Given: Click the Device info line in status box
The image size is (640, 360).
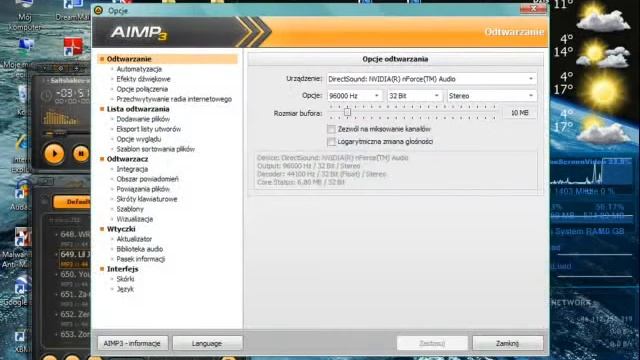Looking at the screenshot, I should point(332,158).
